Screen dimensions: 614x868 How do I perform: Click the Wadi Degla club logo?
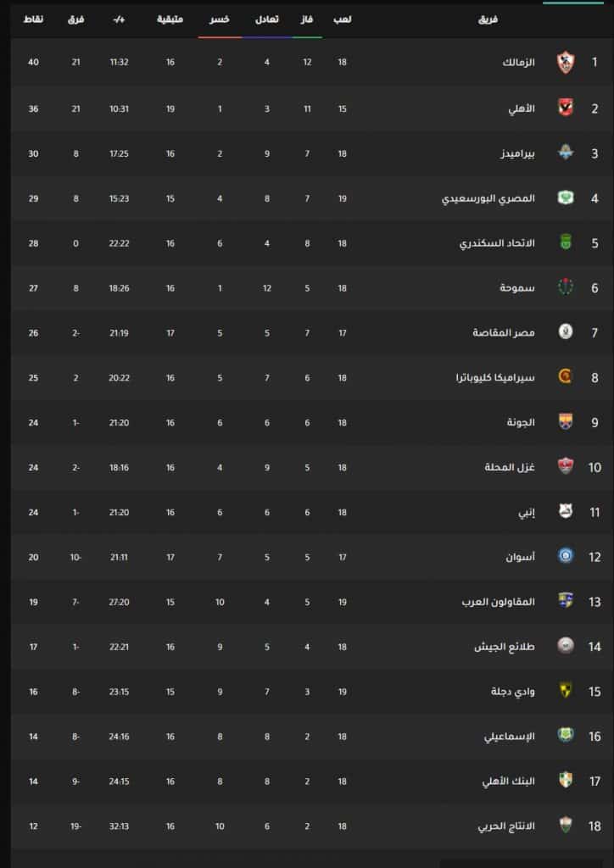[566, 692]
